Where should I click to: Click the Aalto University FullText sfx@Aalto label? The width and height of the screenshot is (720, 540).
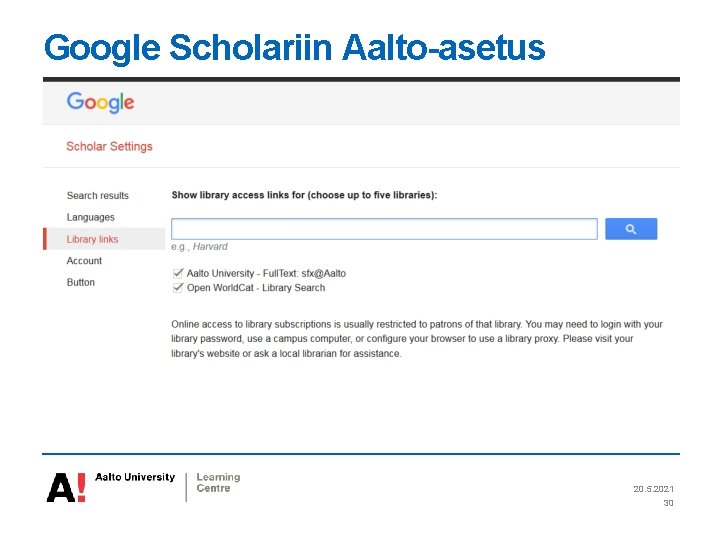[x=266, y=273]
